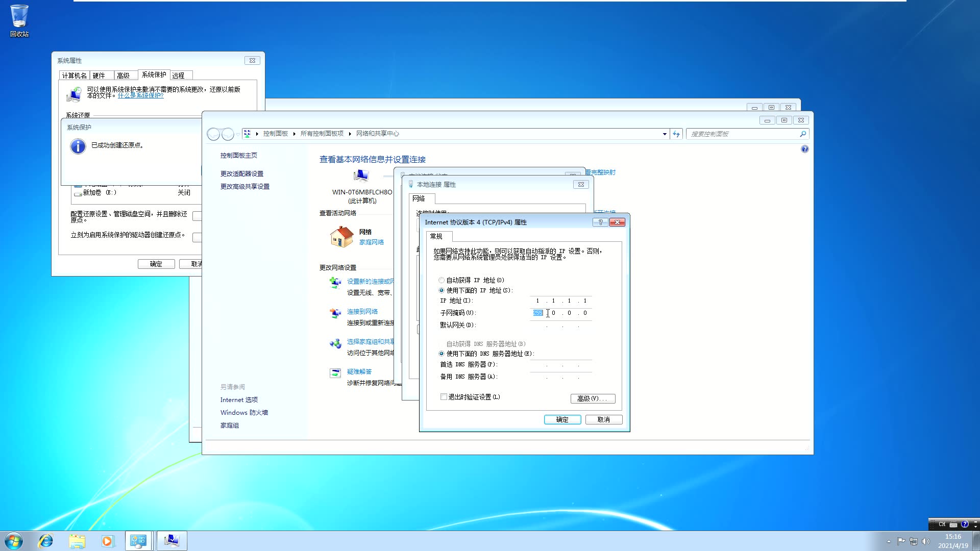980x551 pixels.
Task: Launch Windows Media Player from taskbar
Action: (107, 541)
